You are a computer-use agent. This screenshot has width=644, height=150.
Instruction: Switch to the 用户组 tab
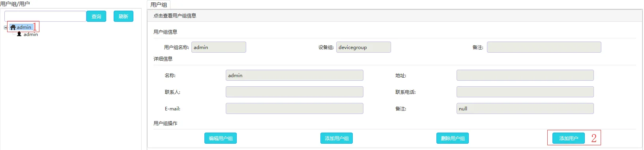tap(159, 5)
